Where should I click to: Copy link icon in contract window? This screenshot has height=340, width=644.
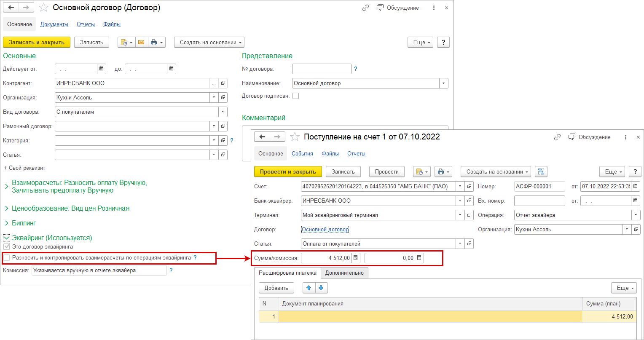coord(366,8)
